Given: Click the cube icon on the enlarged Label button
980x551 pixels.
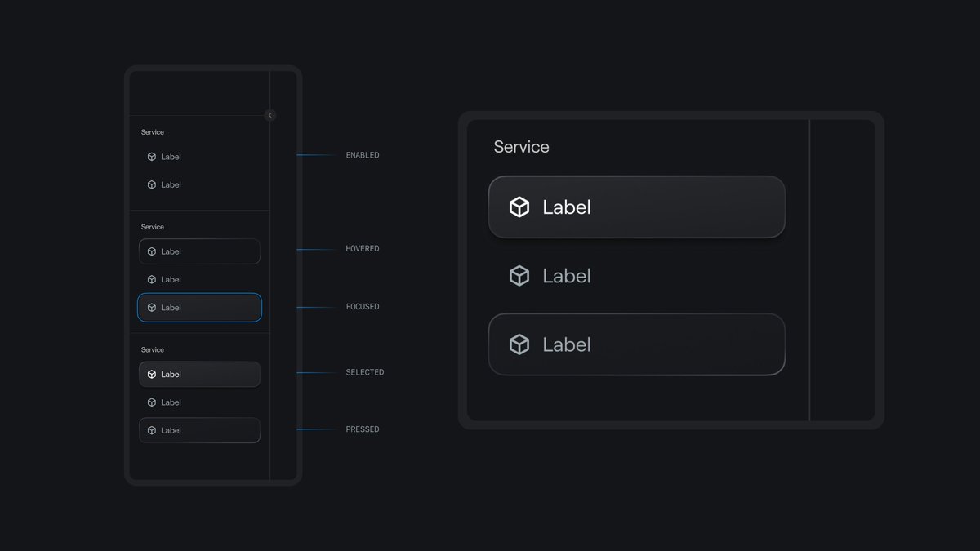Looking at the screenshot, I should (519, 207).
